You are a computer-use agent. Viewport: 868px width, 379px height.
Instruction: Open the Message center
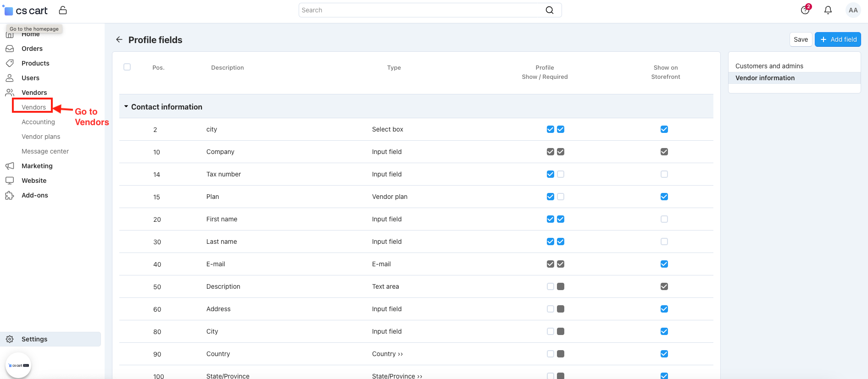coord(45,151)
